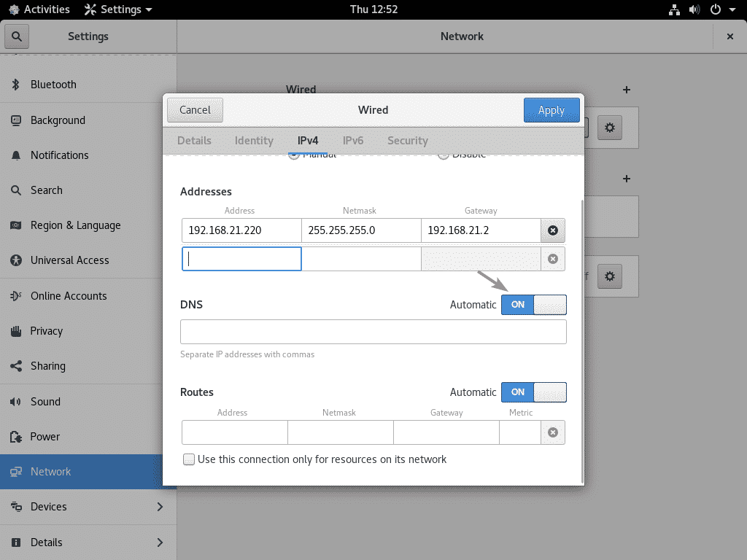Expand the Details sidebar section
This screenshot has width=747, height=560.
[x=160, y=542]
